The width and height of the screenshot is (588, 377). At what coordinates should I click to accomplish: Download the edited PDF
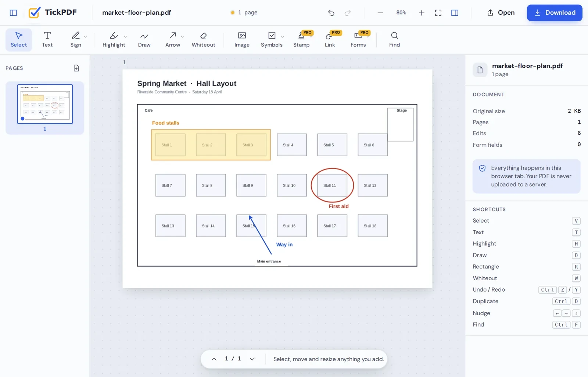555,13
